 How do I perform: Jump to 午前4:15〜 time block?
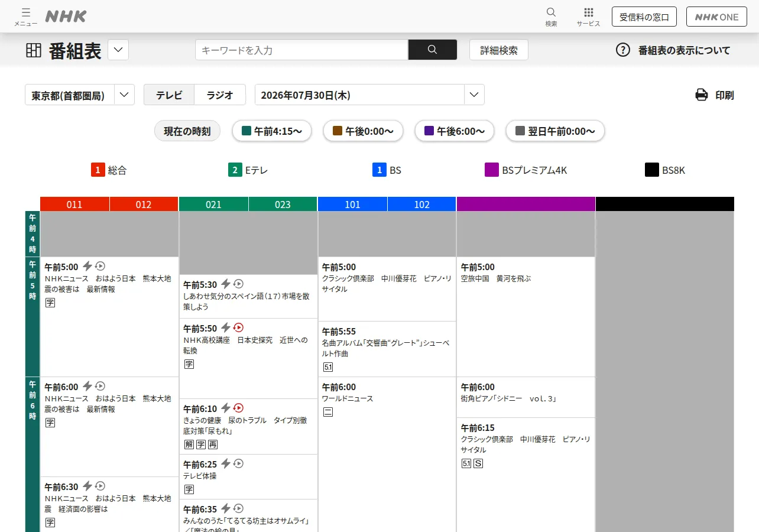(x=271, y=131)
